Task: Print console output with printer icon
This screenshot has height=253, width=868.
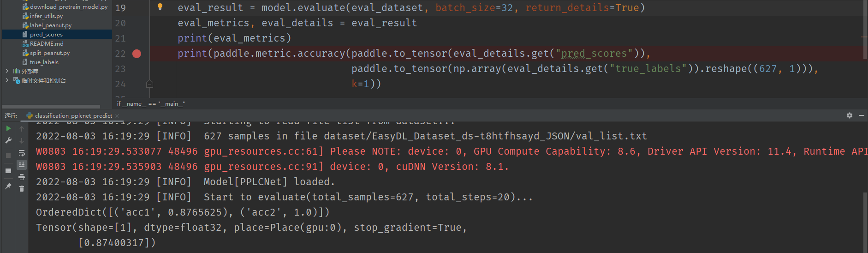Action: tap(22, 177)
